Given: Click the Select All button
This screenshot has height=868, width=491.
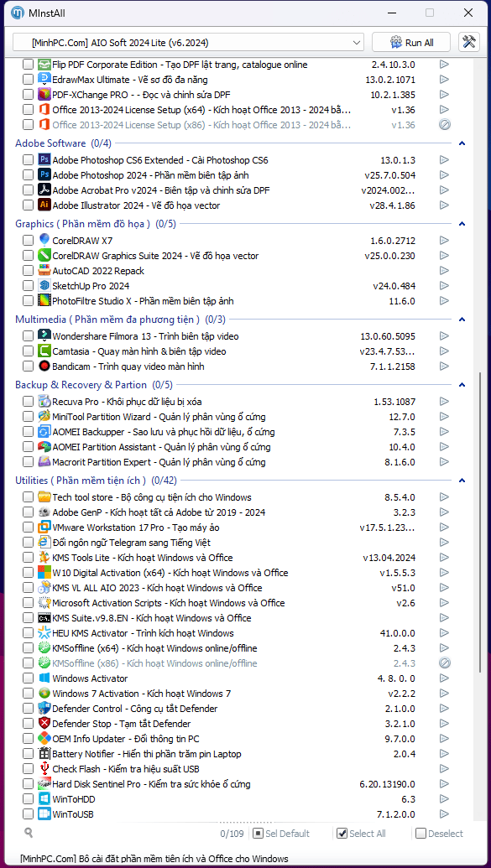Looking at the screenshot, I should (x=362, y=833).
